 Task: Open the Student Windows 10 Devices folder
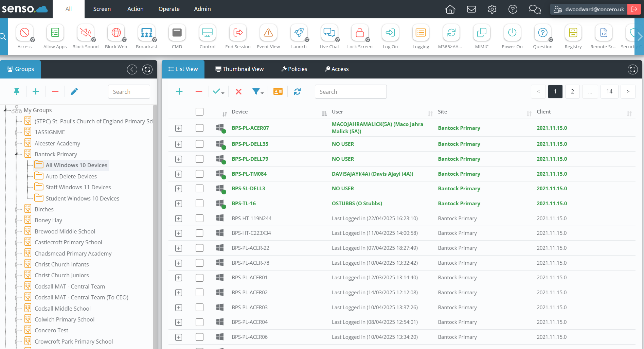[x=82, y=198]
